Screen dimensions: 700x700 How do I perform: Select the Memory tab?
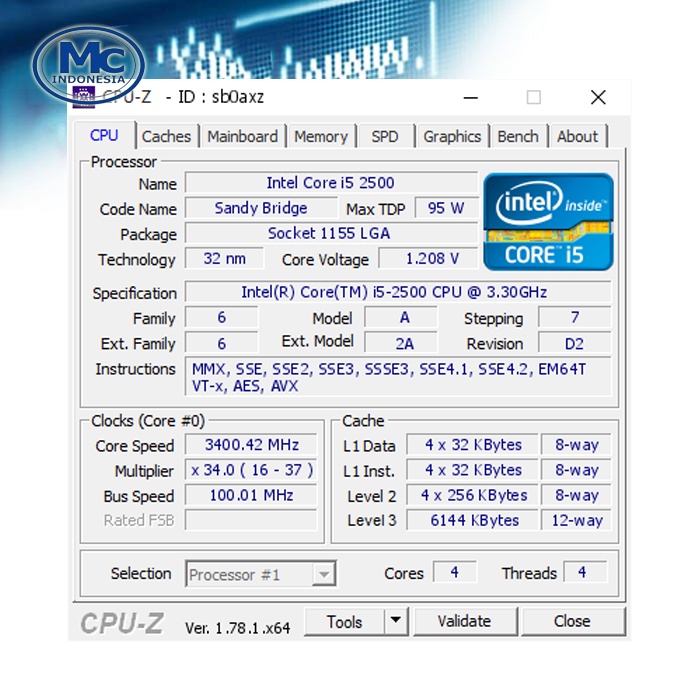click(321, 137)
